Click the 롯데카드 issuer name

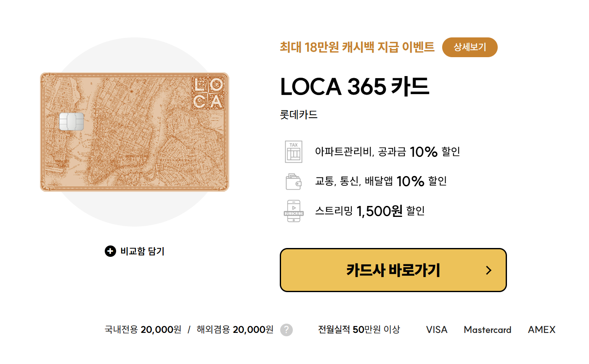tap(300, 114)
